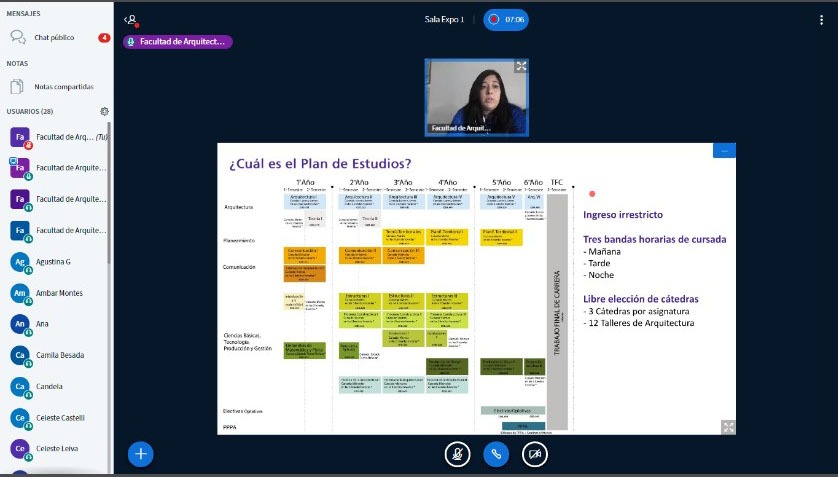Open Notas compartidas panel
838x477 pixels.
click(x=63, y=87)
